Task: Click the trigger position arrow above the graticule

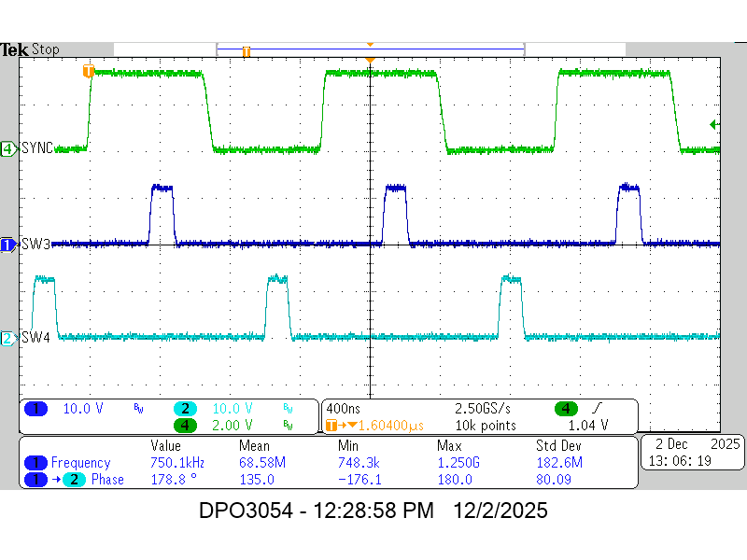Action: pos(370,60)
